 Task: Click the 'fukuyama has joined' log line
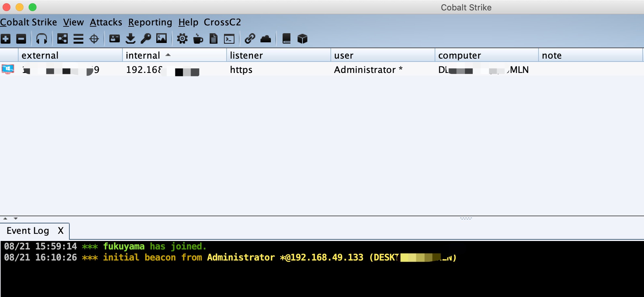[x=105, y=247]
